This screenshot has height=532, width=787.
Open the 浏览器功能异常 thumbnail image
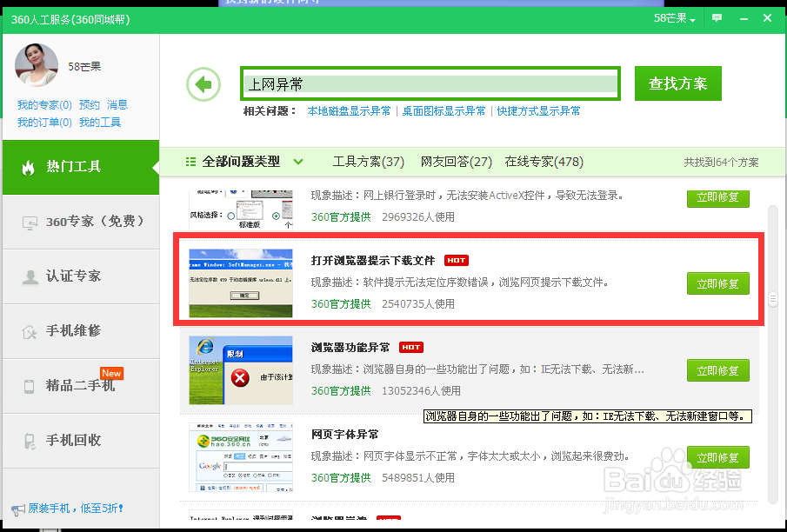tap(241, 370)
